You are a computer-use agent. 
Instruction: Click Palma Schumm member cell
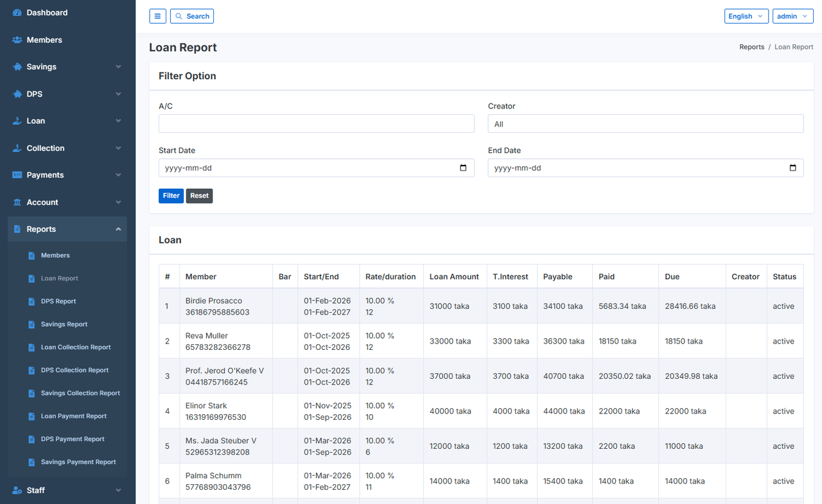[x=226, y=482]
